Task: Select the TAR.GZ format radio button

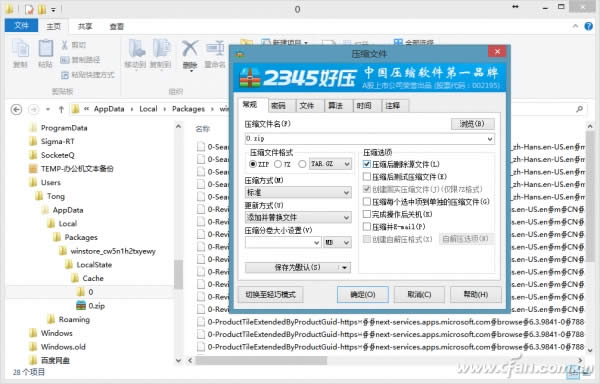Action: 302,164
